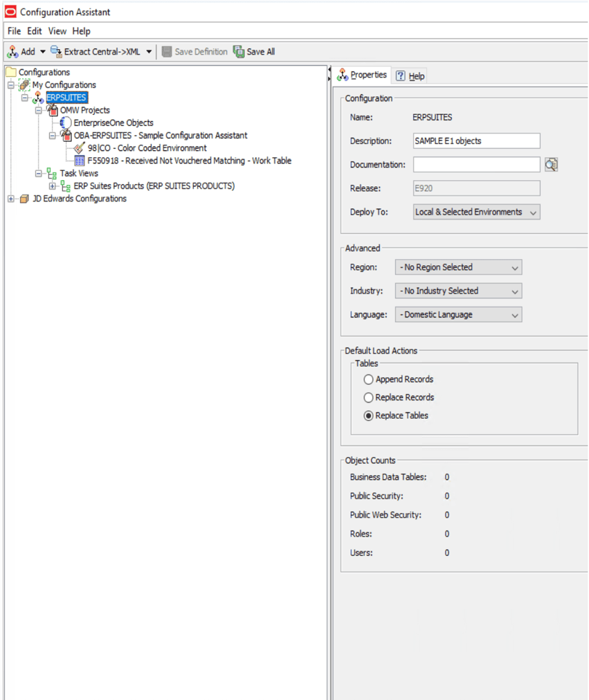Select the Task Views tree row
This screenshot has width=589, height=700.
click(x=79, y=173)
